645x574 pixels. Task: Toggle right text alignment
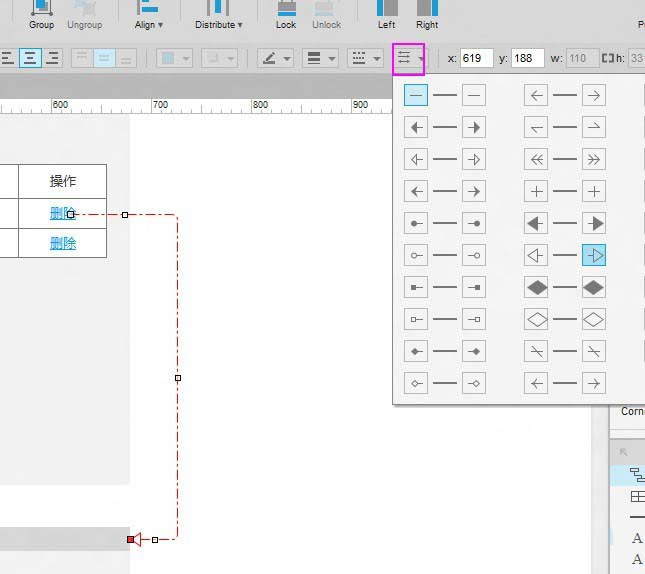pos(52,58)
